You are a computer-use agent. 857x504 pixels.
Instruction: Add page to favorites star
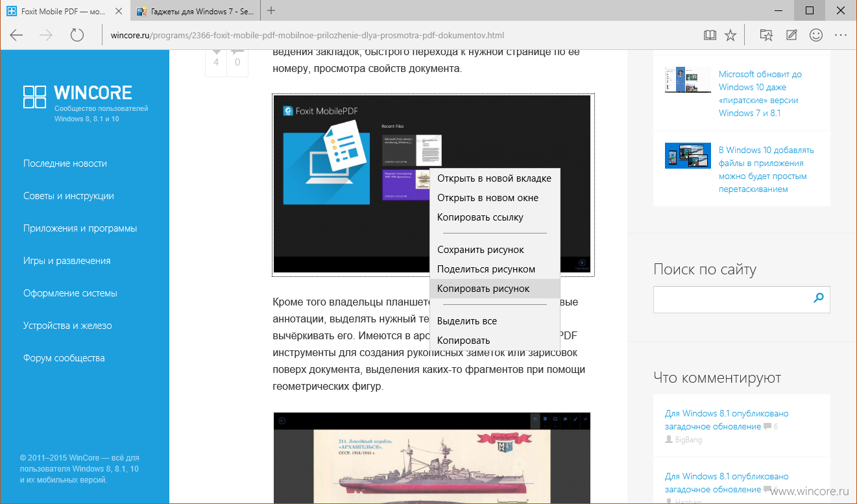730,36
